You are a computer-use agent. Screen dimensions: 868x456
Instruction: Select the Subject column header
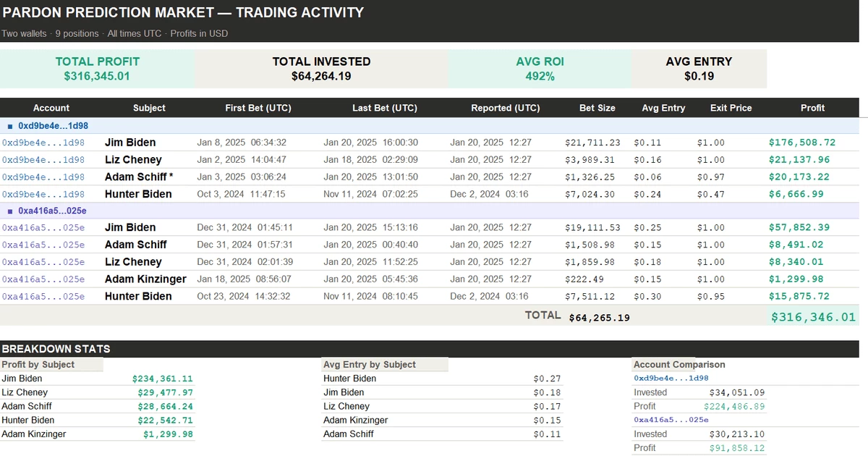click(149, 108)
